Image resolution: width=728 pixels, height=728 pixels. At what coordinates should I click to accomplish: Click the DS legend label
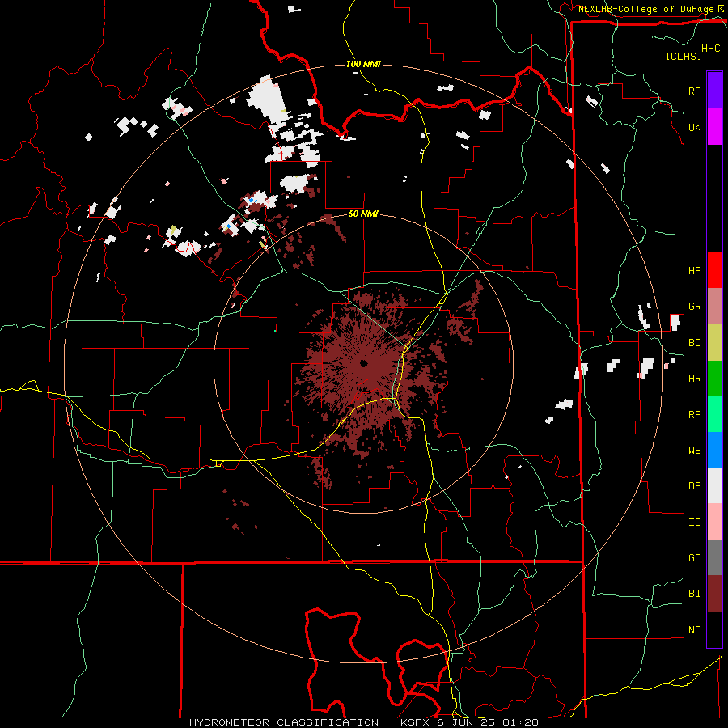(694, 486)
